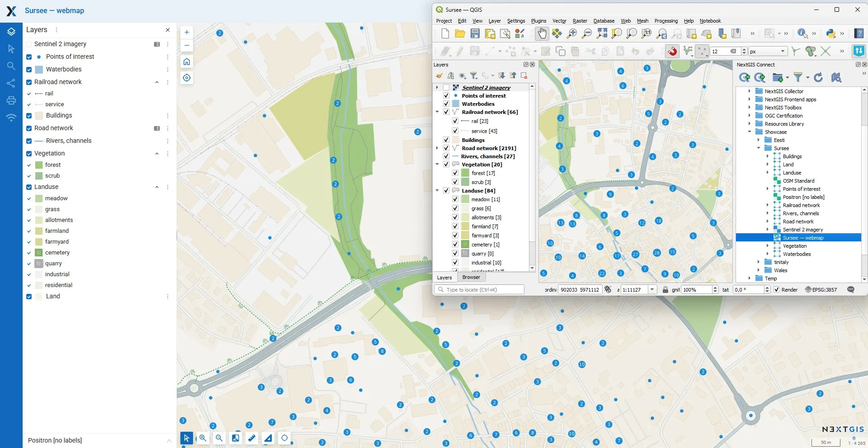
Task: Collapse Vegetation [20] group in QGIS
Action: click(x=437, y=165)
